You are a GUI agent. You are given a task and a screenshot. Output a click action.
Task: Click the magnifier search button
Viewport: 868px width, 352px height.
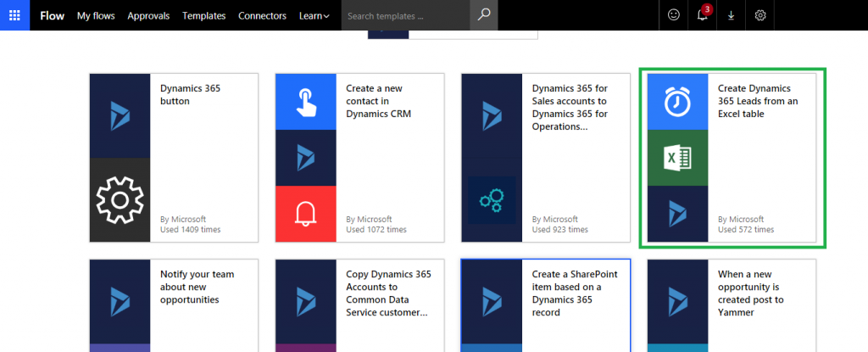pyautogui.click(x=484, y=15)
